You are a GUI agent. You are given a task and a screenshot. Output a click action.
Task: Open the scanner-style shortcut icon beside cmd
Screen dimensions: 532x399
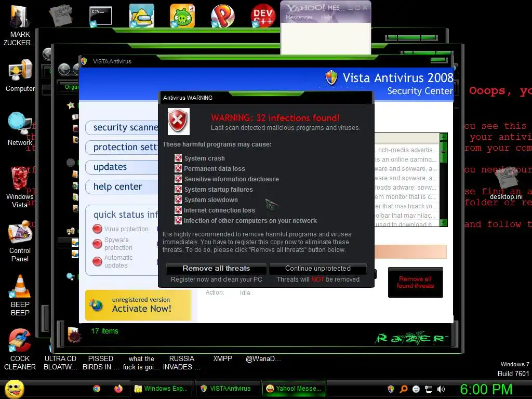141,16
